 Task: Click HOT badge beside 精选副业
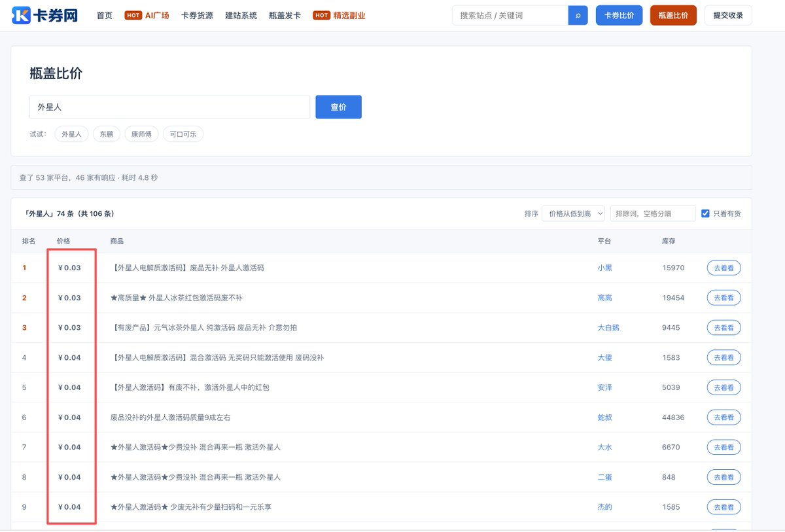click(322, 15)
